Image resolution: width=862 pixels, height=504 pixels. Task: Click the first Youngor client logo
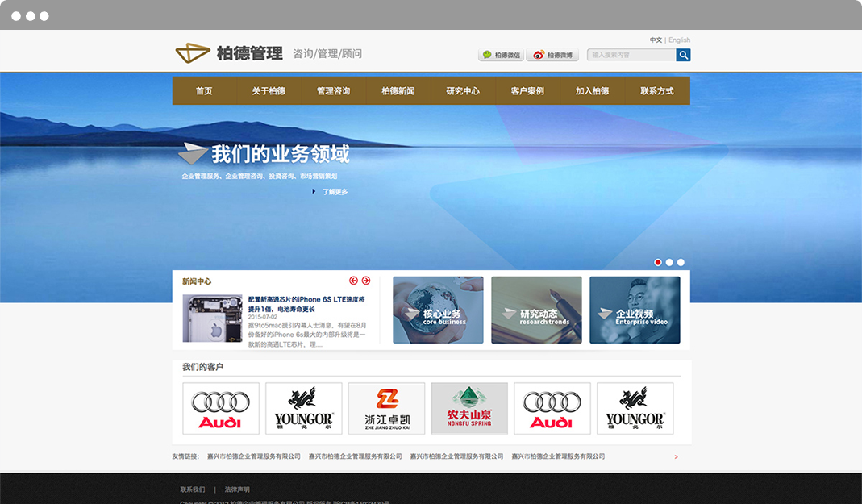pyautogui.click(x=304, y=408)
